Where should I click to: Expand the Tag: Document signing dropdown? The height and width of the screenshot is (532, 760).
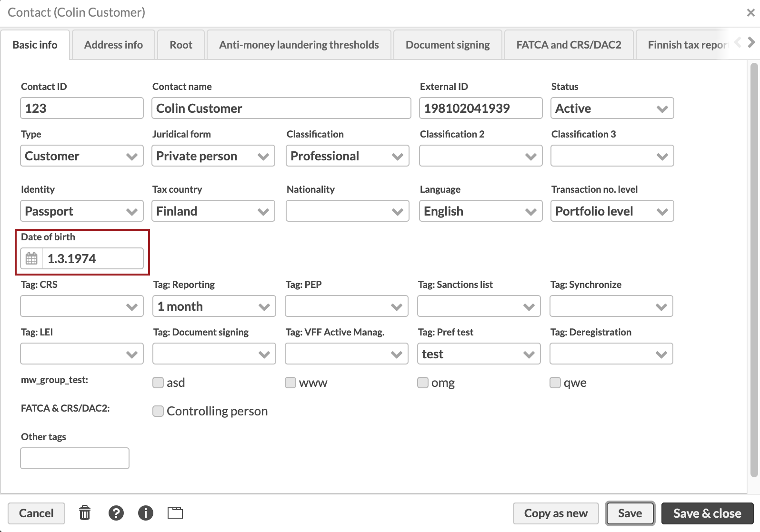point(214,354)
